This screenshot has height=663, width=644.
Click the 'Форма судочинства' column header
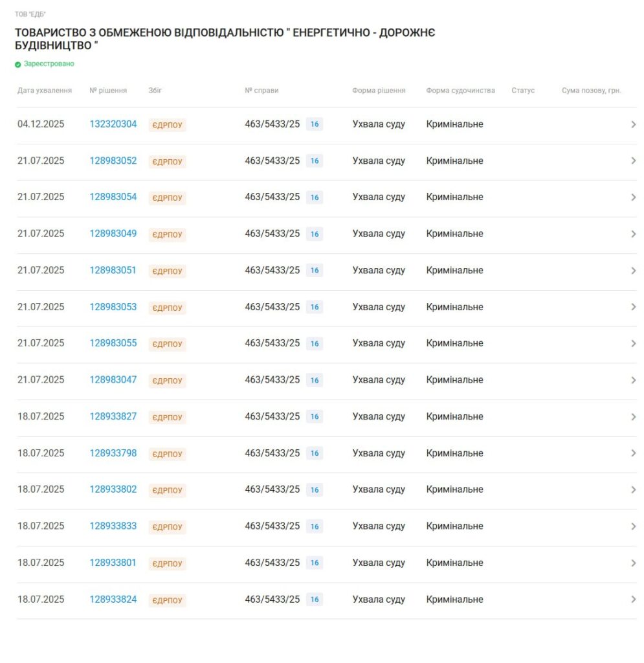point(460,91)
